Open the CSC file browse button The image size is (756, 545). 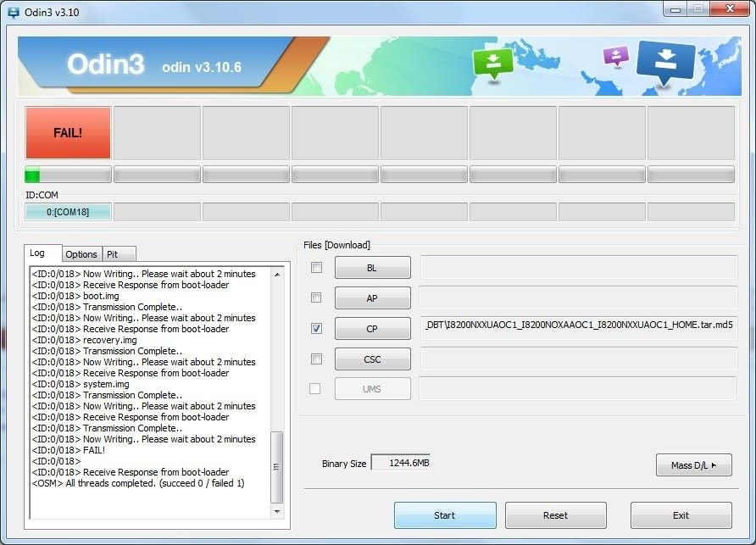pyautogui.click(x=373, y=359)
